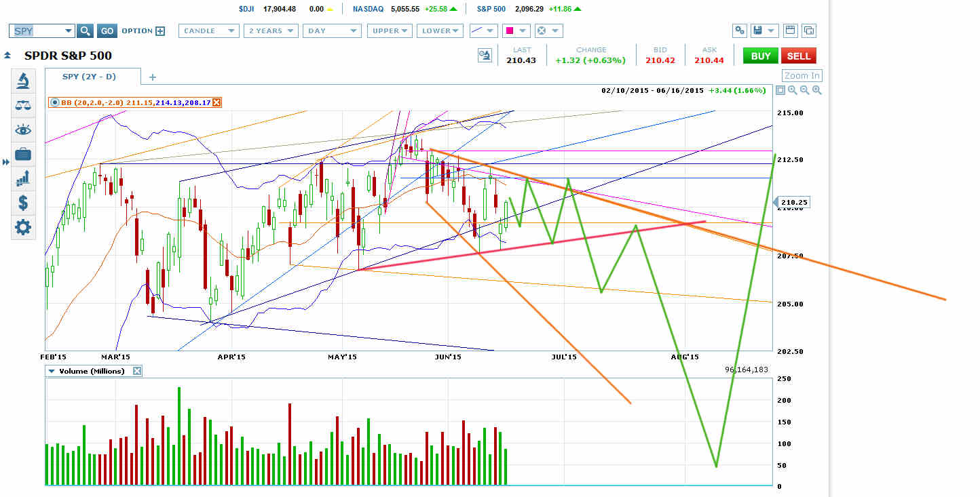Open the CANDLE chart type dropdown
This screenshot has height=497, width=980.
click(209, 31)
